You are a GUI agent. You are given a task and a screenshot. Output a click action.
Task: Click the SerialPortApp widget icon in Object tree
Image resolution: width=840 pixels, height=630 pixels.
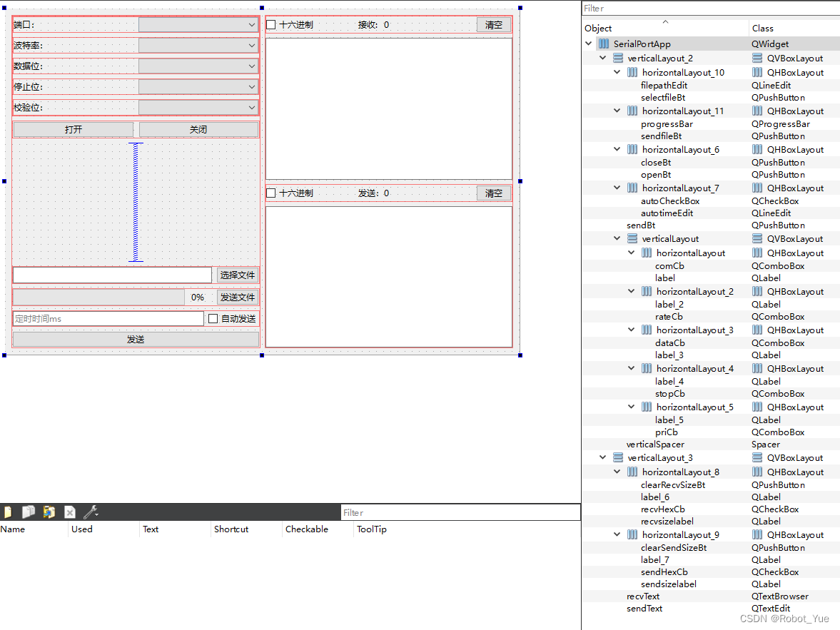604,44
